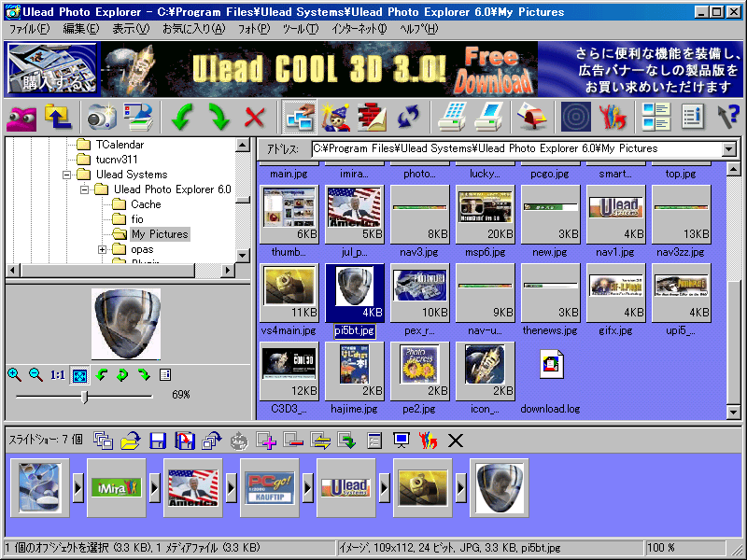Open the wizard character icon
This screenshot has width=747, height=560.
(336, 116)
